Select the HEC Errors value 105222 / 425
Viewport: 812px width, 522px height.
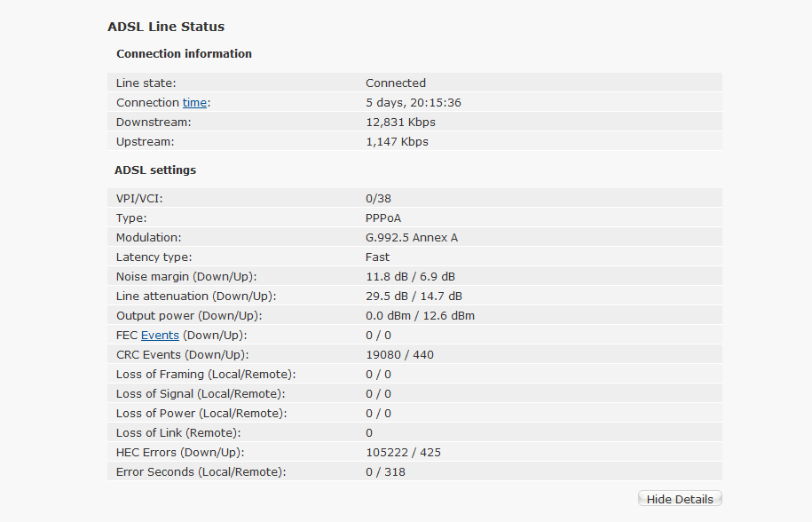[x=404, y=452]
